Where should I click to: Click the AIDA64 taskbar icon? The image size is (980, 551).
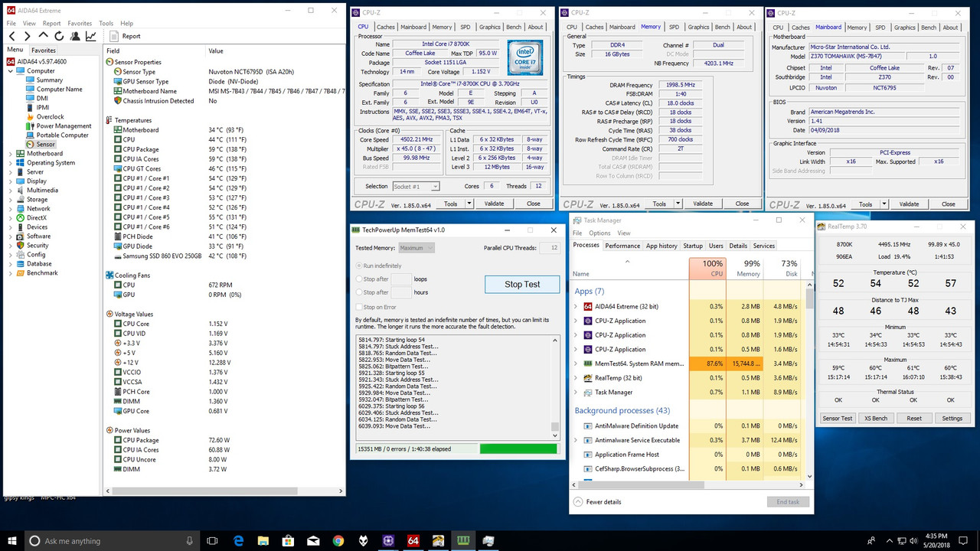tap(413, 540)
